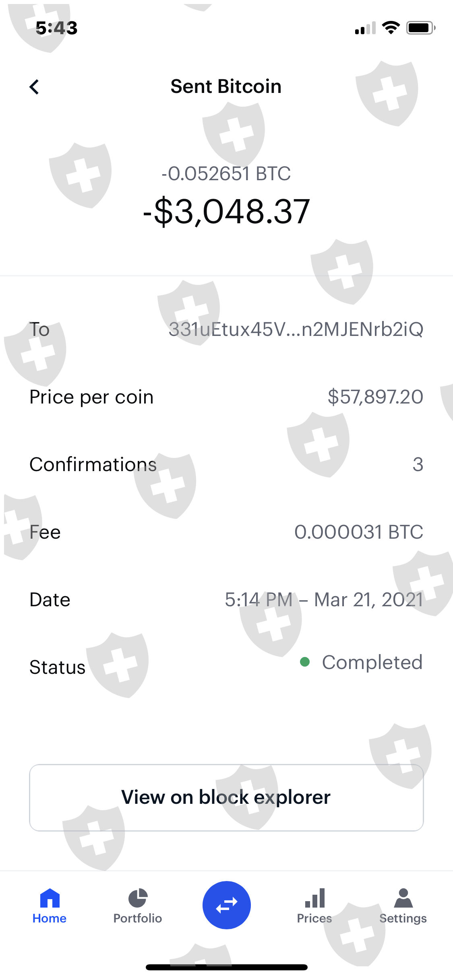Tap the back chevron arrow
453x980 pixels.
[x=34, y=87]
